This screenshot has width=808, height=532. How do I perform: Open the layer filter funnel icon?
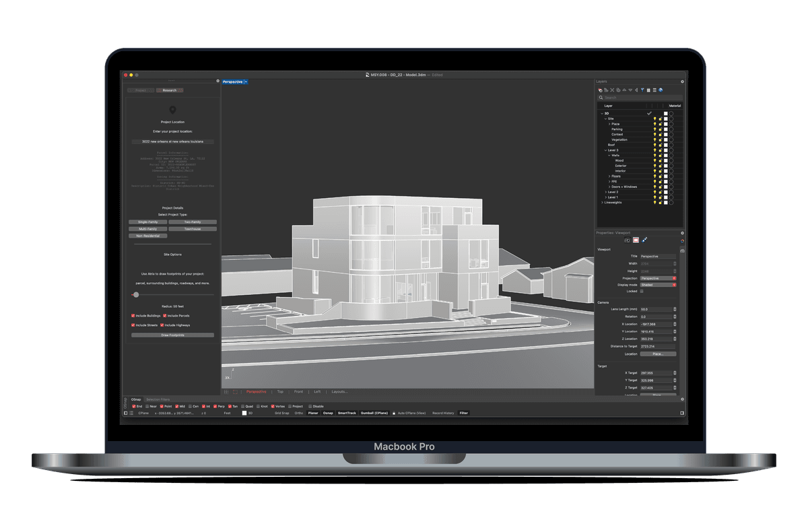click(642, 90)
